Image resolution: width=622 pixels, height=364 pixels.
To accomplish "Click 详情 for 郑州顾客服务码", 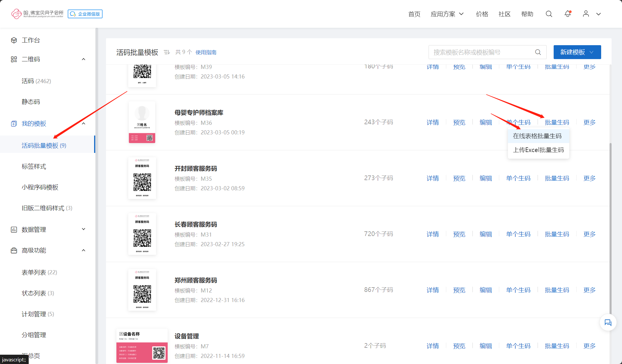I will [433, 290].
